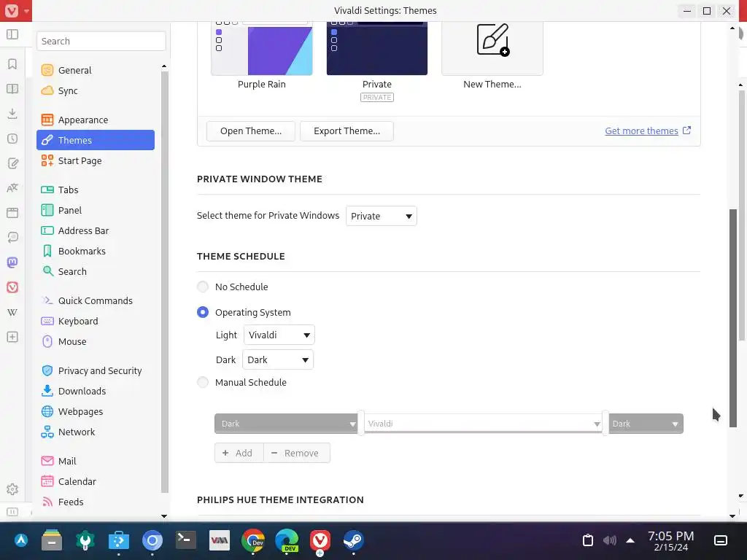Toggle the side panel icon
Viewport: 747px width, 560px height.
(12, 34)
